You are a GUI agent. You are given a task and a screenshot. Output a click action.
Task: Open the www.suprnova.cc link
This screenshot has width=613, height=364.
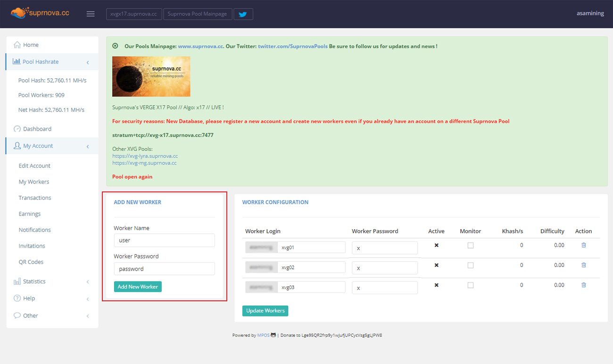pos(200,46)
